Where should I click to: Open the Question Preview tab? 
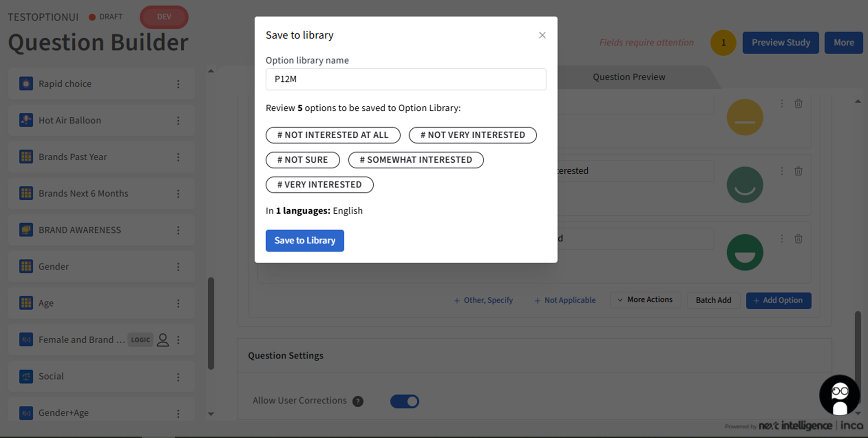[628, 77]
